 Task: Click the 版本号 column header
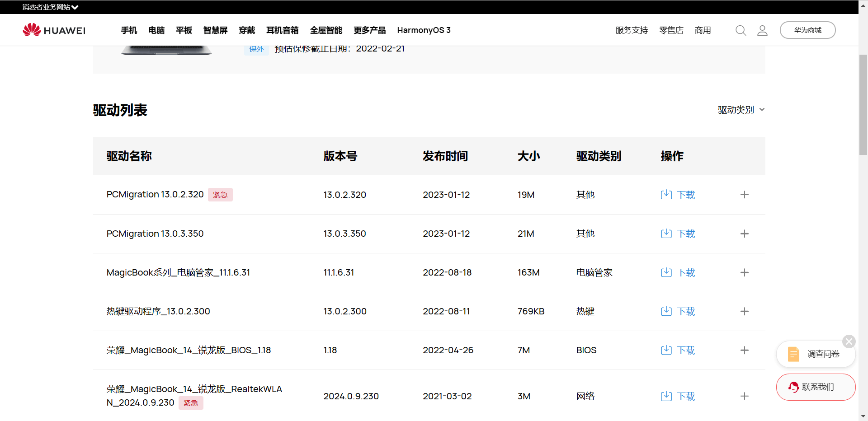pyautogui.click(x=340, y=156)
